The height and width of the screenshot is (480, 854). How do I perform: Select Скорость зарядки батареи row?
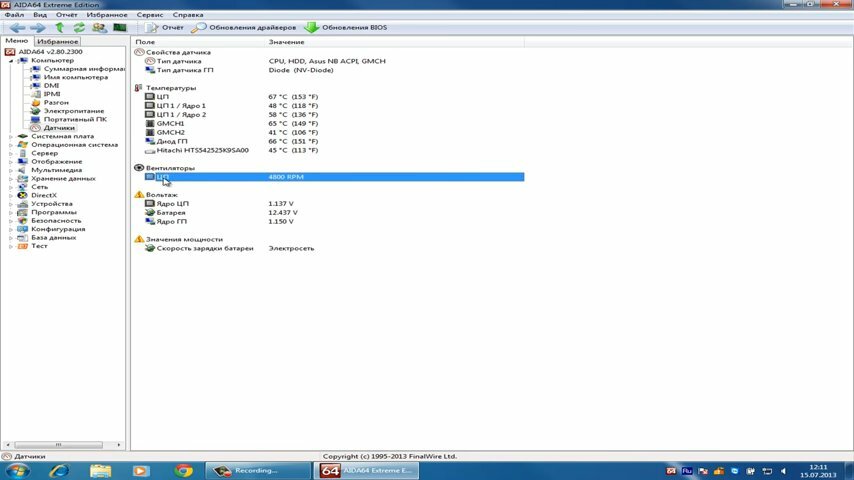[329, 248]
